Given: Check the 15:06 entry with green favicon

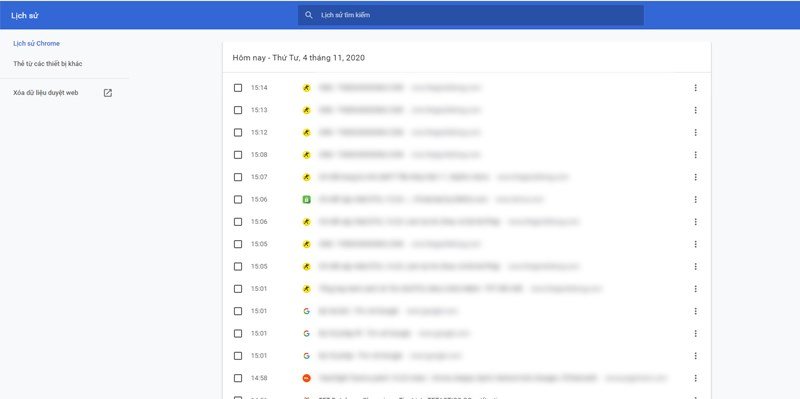Looking at the screenshot, I should click(238, 200).
